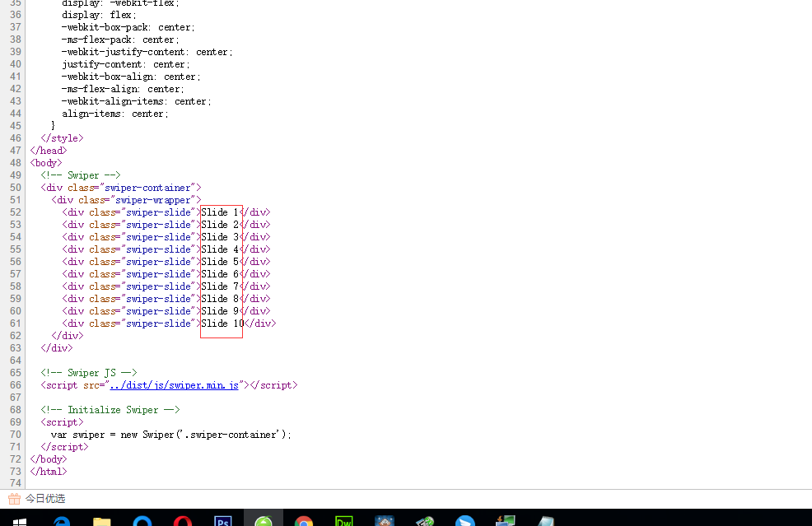Click the 'align-items: center;' line 44
Viewport: 812px width, 526px height.
click(115, 114)
